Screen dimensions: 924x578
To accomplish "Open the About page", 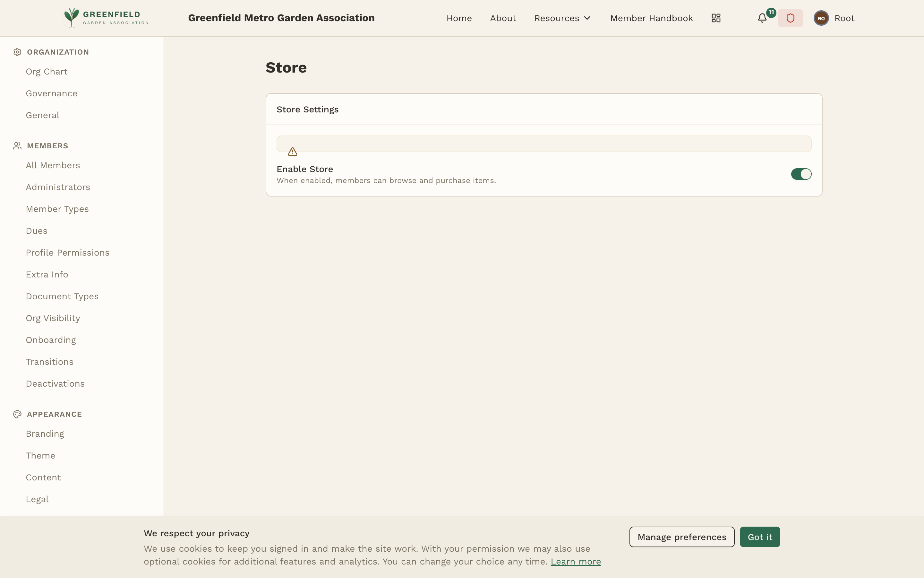I will click(x=503, y=18).
